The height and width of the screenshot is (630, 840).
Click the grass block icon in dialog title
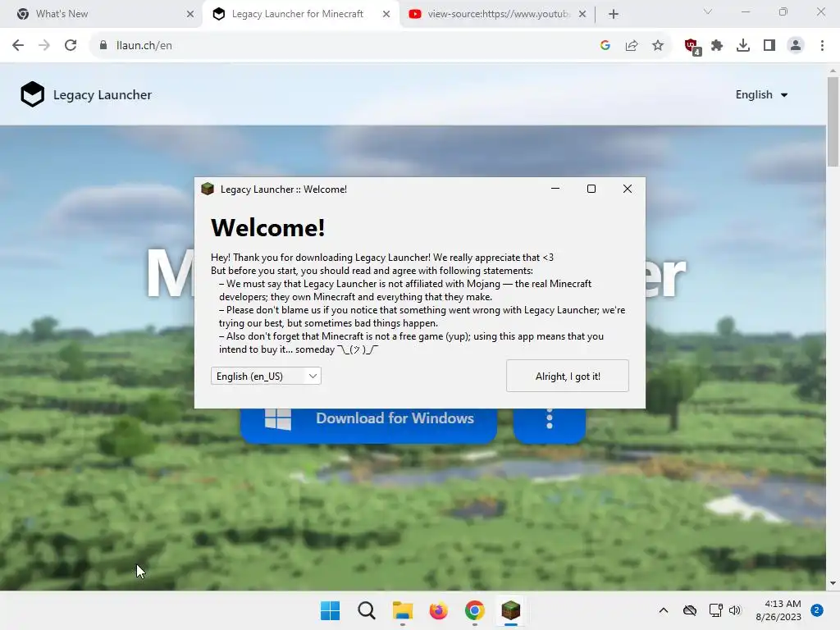[208, 189]
